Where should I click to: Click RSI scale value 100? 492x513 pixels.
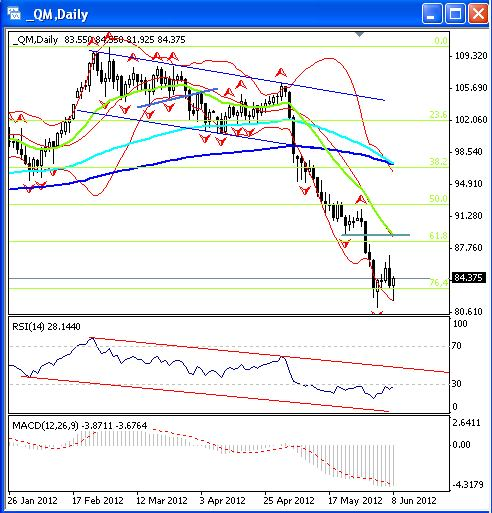click(x=460, y=324)
